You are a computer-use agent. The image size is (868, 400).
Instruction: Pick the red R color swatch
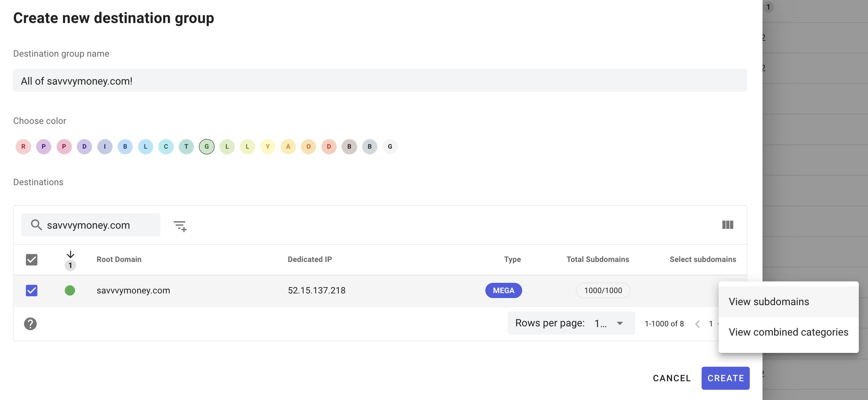(x=23, y=147)
